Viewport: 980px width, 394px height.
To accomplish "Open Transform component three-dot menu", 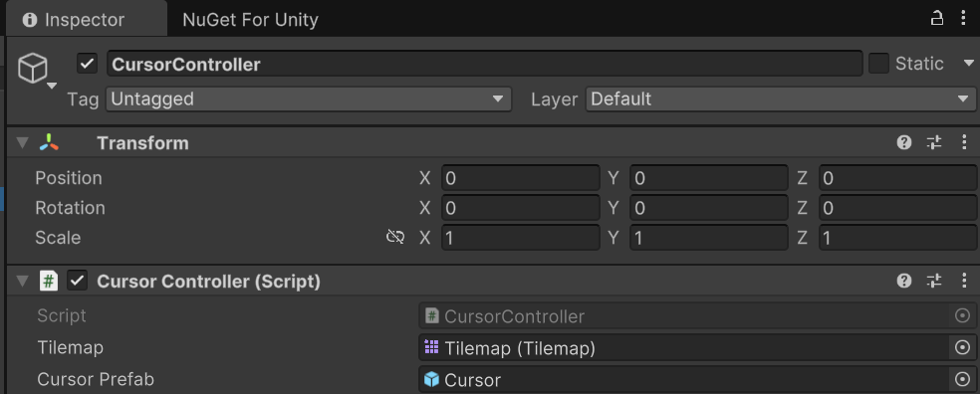I will point(963,143).
